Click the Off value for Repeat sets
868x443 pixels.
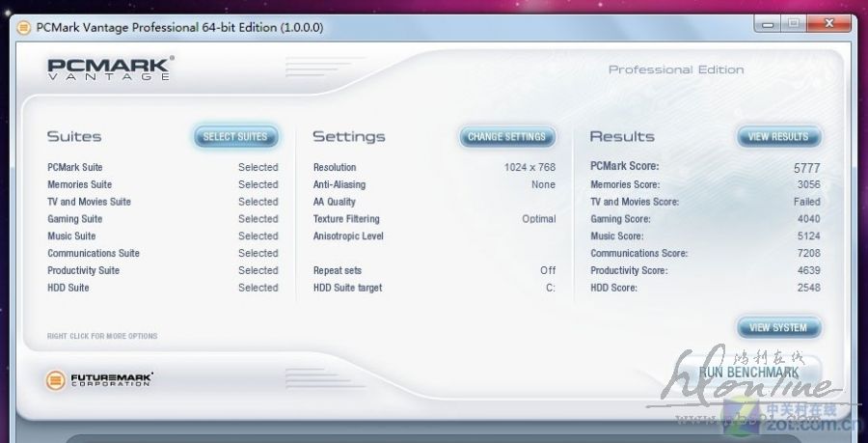(x=548, y=270)
